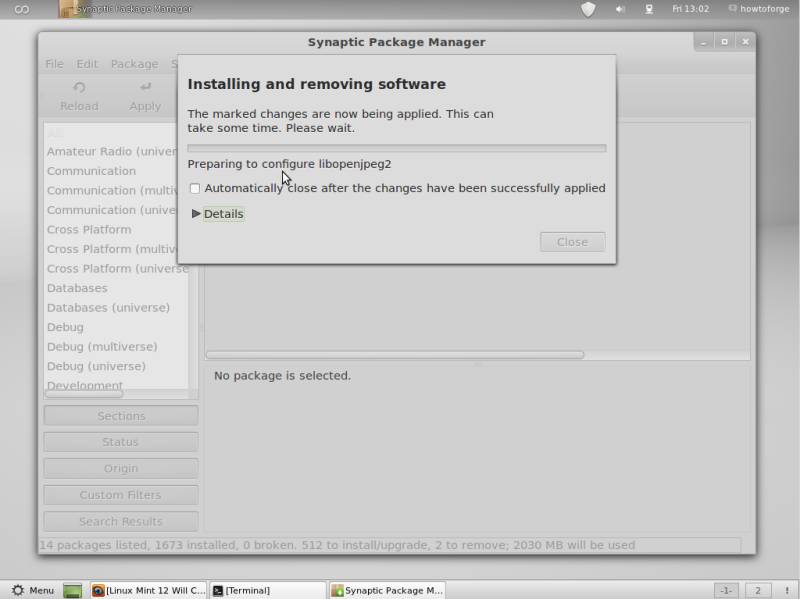Viewport: 800px width, 599px height.
Task: Maximize the Synaptic Package Manager window
Action: tap(724, 42)
